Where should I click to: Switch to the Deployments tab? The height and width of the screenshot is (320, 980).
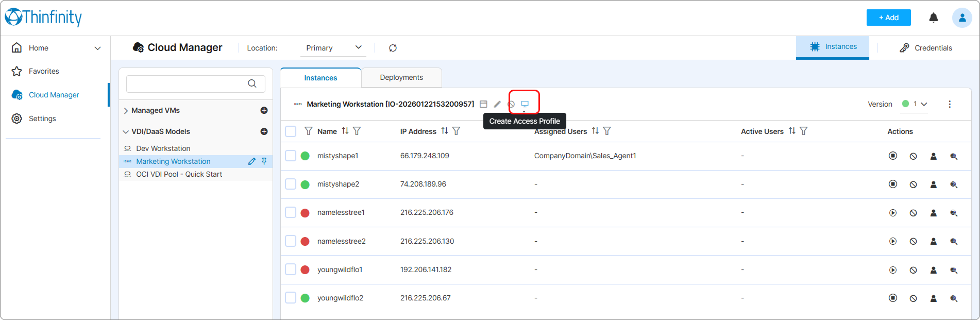coord(401,77)
